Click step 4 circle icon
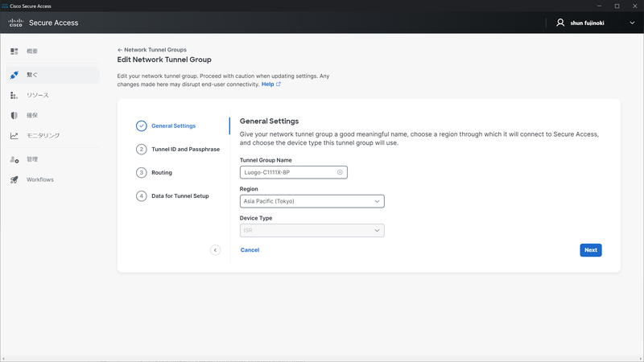 pyautogui.click(x=142, y=196)
